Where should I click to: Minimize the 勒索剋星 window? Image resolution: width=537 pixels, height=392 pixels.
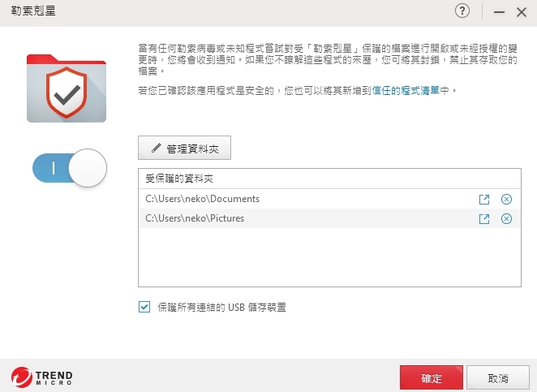click(x=498, y=11)
